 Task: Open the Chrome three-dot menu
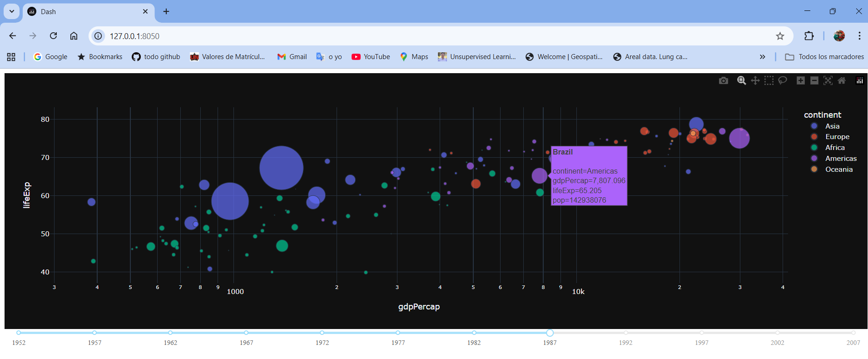[x=859, y=36]
